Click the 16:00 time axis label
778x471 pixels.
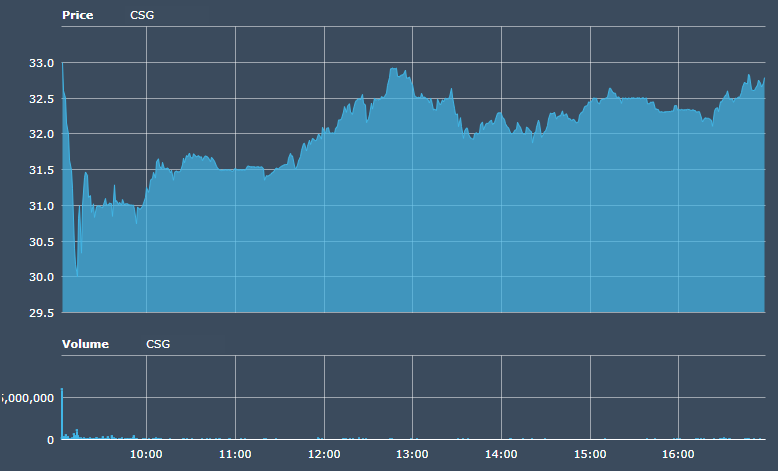click(678, 454)
